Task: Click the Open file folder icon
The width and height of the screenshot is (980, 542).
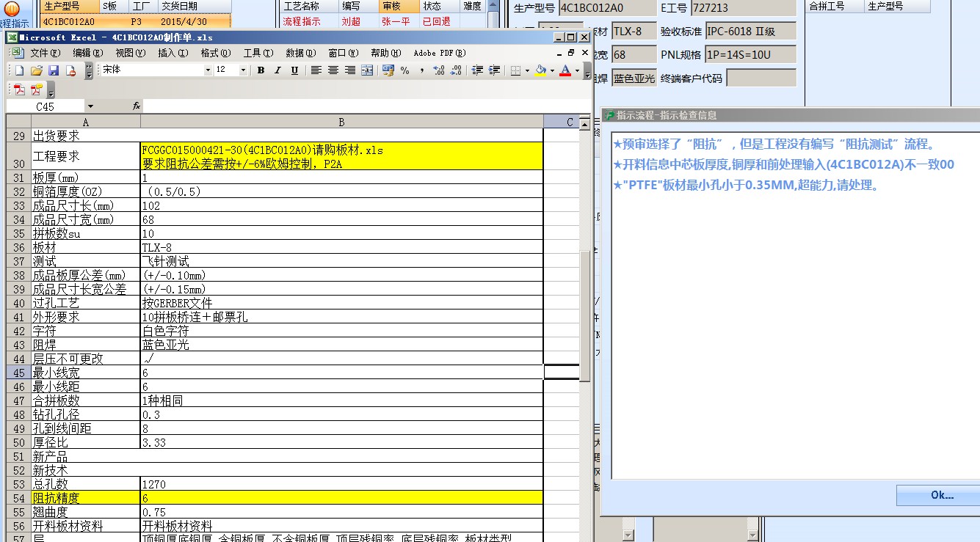Action: tap(37, 70)
